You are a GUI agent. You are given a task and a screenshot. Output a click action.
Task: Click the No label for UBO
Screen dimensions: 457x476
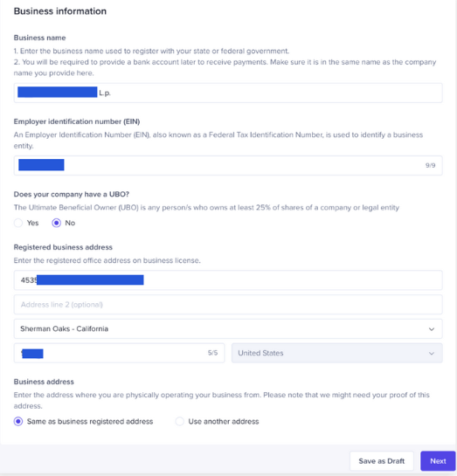click(70, 223)
